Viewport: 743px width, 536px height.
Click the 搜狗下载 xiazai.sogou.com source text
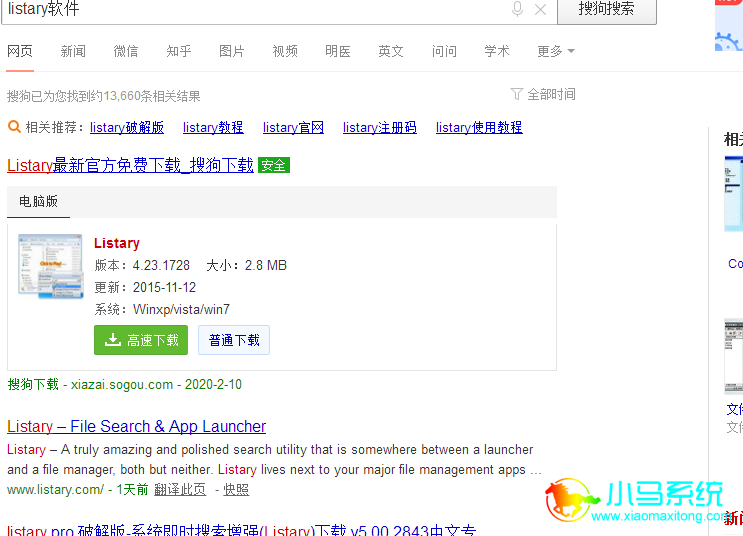tap(124, 384)
